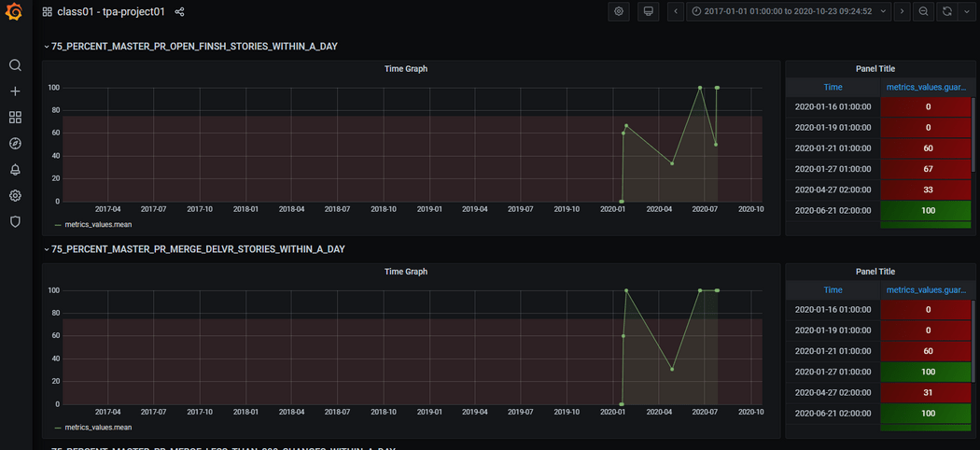980x450 pixels.
Task: Open the Grafana home logo
Action: coord(15,12)
